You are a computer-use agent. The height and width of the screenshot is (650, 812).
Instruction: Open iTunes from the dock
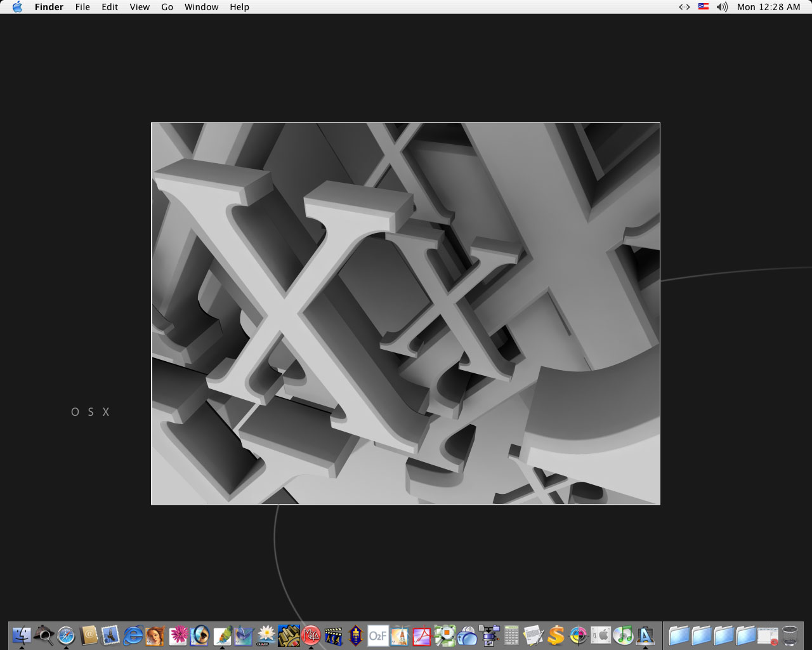[x=623, y=635]
